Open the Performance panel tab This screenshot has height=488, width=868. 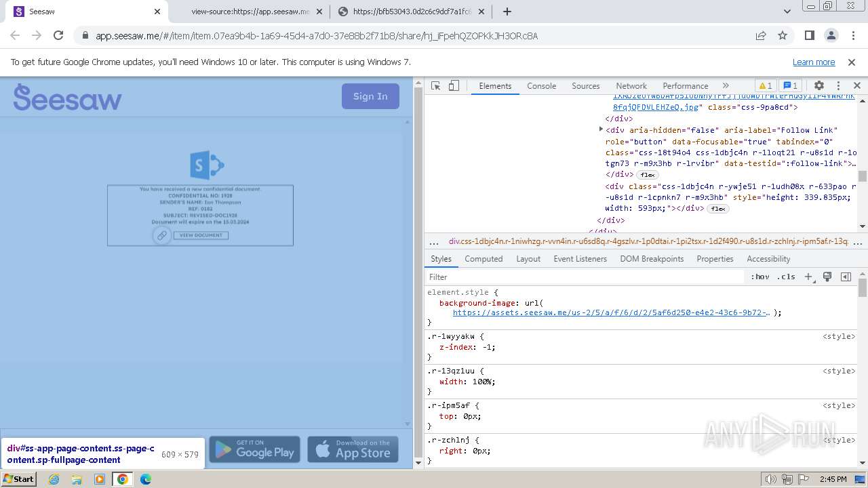pos(686,86)
